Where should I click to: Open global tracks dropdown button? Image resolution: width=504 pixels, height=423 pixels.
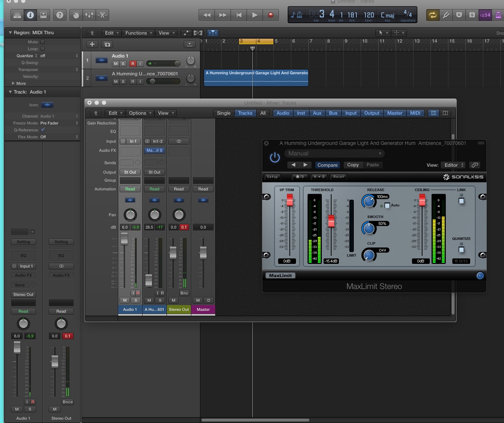tap(189, 44)
